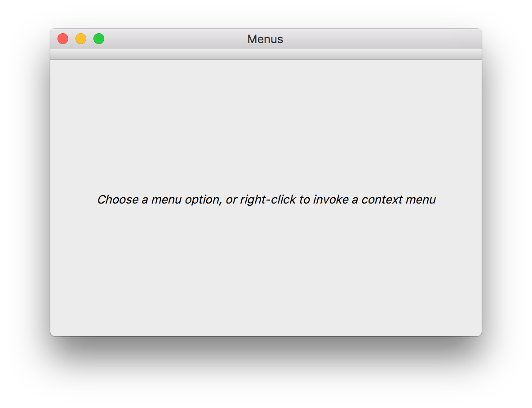Click the instruction text in the window
The height and width of the screenshot is (408, 532).
tap(266, 200)
